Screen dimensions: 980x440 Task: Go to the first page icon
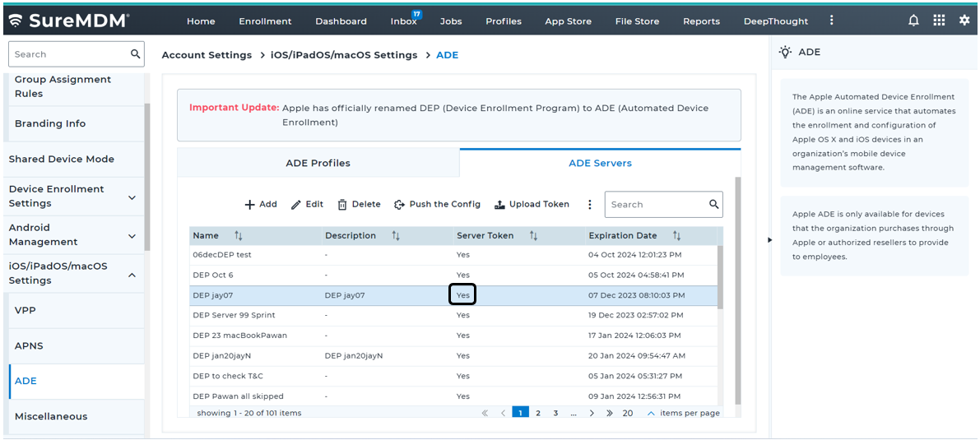coord(485,413)
